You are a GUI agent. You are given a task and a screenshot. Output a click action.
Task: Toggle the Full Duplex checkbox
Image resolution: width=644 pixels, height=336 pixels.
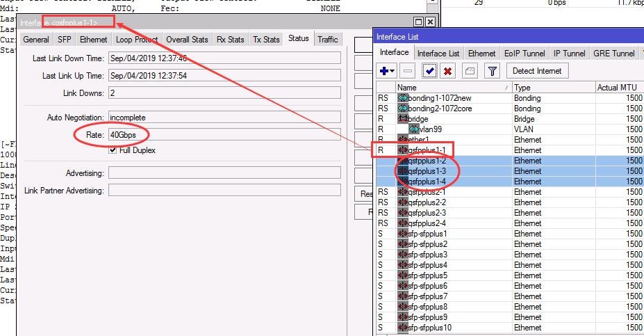(x=113, y=150)
